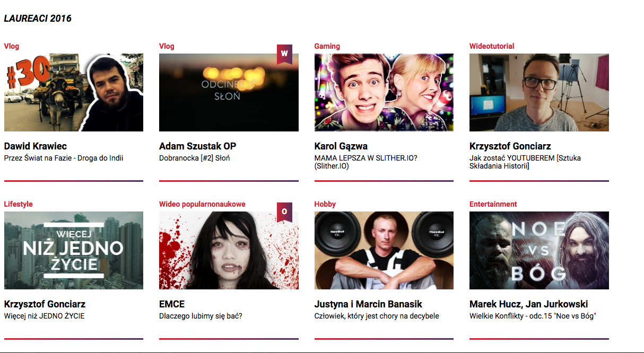Open the Hobby category label
The width and height of the screenshot is (644, 353).
(x=325, y=204)
